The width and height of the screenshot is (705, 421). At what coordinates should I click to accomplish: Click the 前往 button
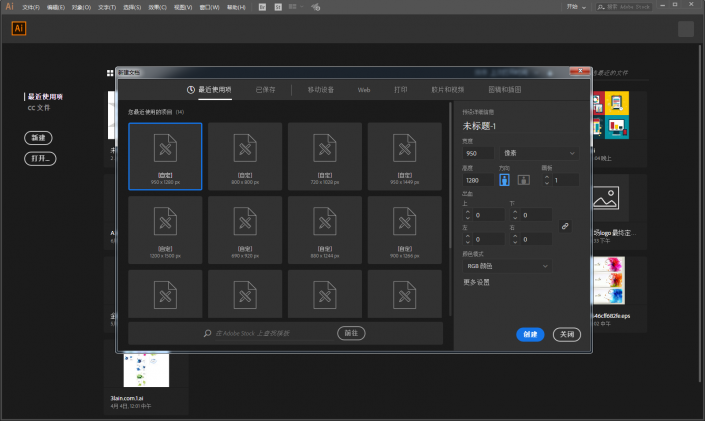pos(351,333)
